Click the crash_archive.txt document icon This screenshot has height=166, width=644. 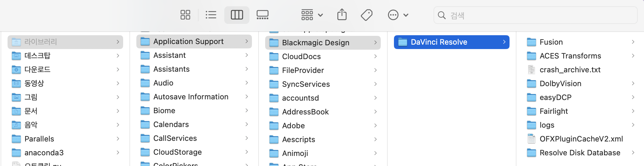[x=531, y=69]
